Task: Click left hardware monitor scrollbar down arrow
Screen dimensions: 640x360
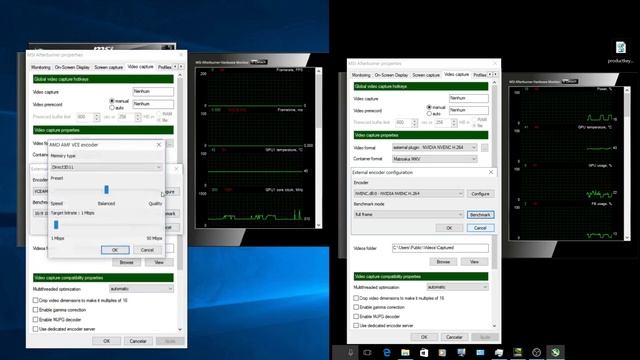Action: pos(318,225)
